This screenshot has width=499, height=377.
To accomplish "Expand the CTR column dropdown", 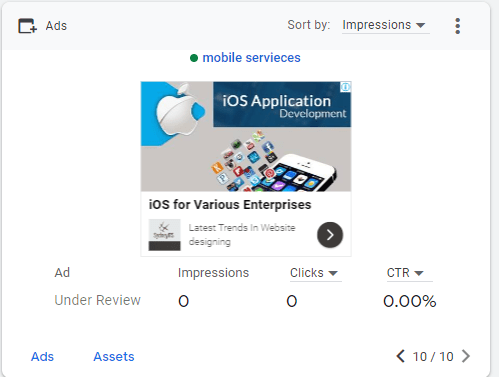I will click(409, 273).
